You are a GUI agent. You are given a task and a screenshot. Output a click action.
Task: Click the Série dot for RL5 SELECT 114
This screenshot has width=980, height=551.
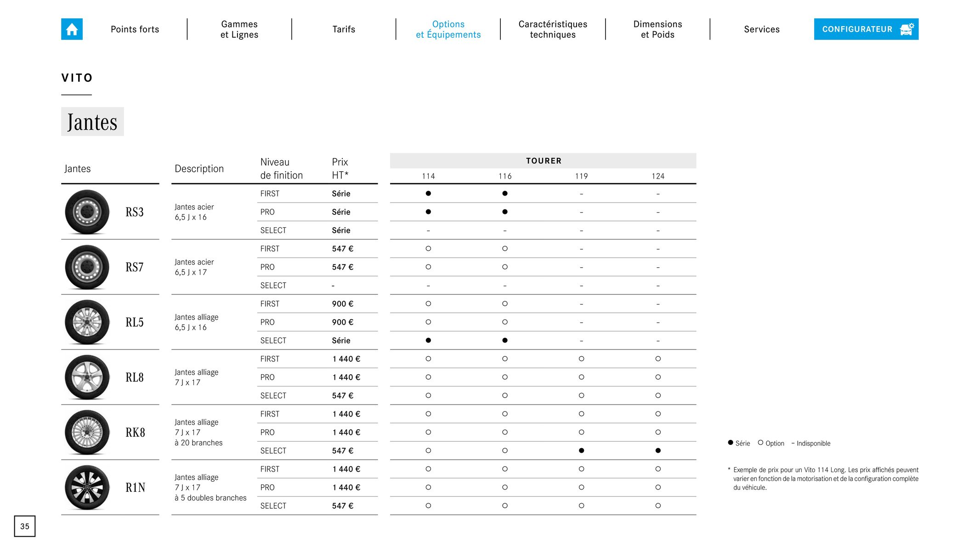coord(428,340)
